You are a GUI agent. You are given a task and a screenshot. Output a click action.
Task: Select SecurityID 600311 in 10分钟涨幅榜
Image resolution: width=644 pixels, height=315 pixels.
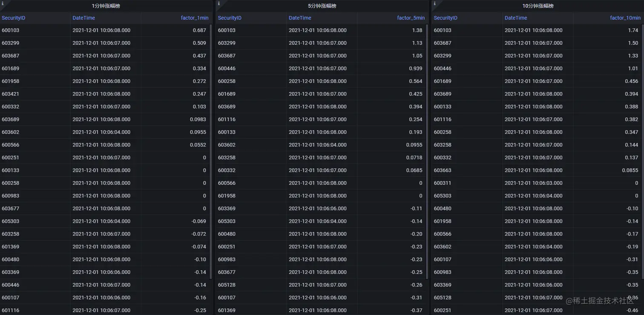(443, 183)
